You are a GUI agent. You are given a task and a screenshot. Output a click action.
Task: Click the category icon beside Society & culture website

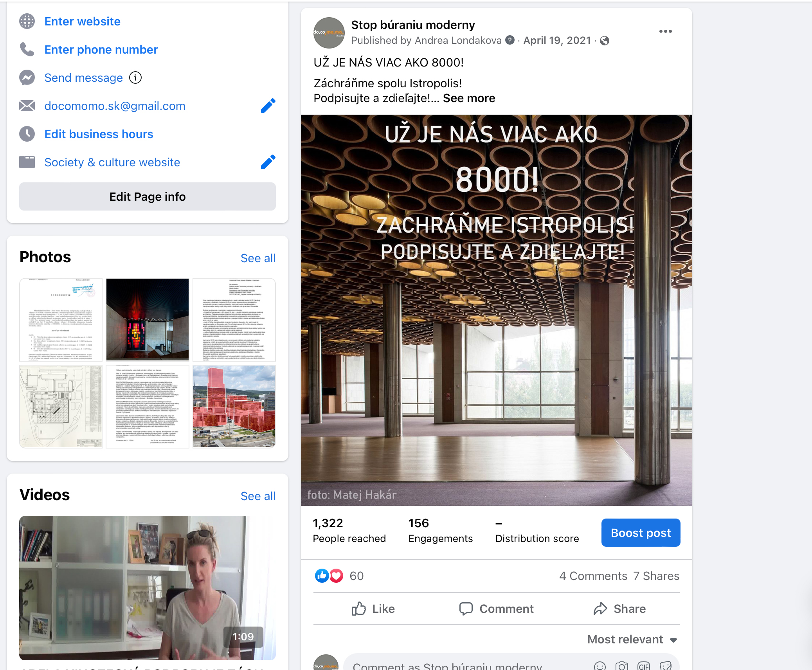(x=27, y=162)
